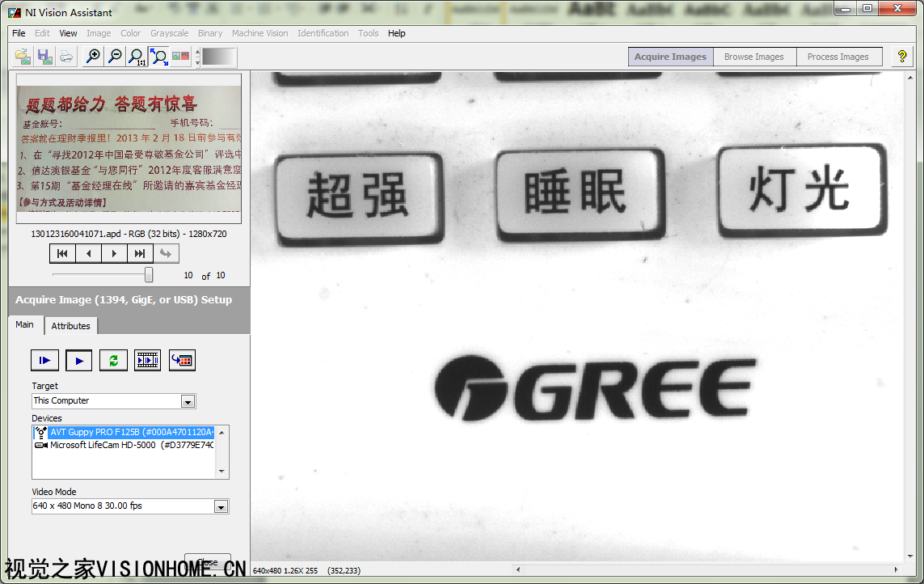Switch to Process Images mode
The image size is (924, 584).
click(x=838, y=57)
